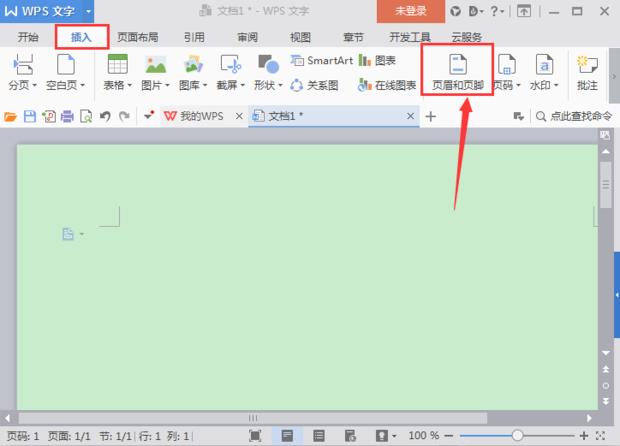Click the Online Chart (在线图表) button

387,85
